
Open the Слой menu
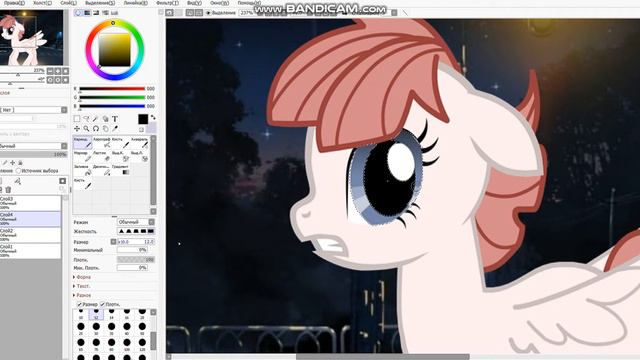[68, 3]
